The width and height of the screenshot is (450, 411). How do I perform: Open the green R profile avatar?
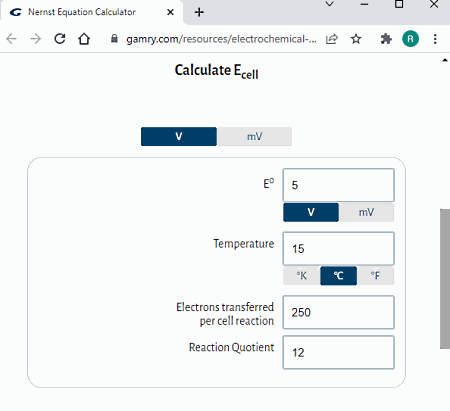tap(410, 39)
